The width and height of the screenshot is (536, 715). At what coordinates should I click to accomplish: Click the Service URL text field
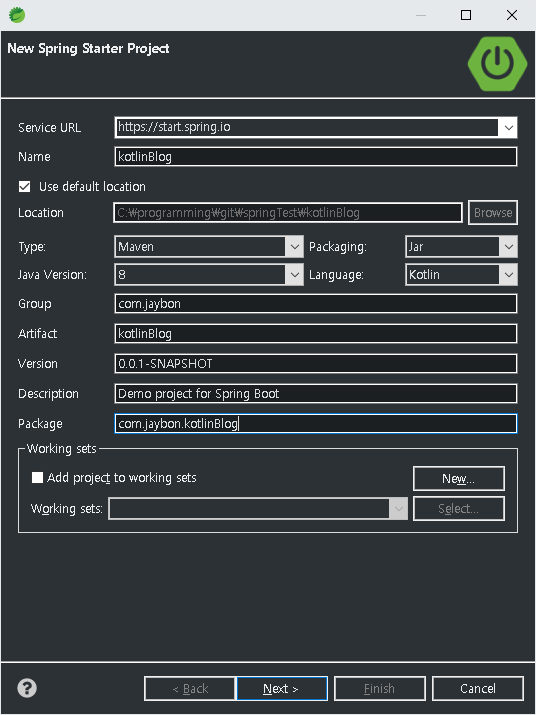[307, 127]
